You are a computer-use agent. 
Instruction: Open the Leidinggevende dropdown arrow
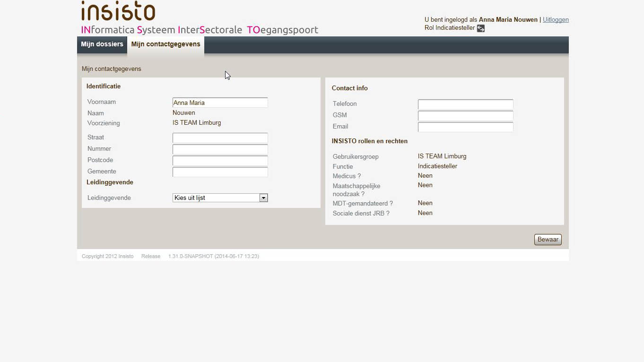coord(264,198)
